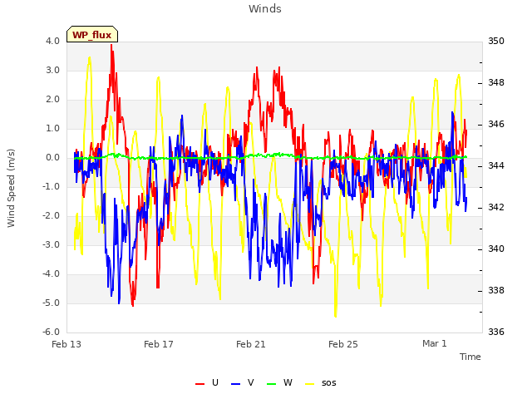The width and height of the screenshot is (532, 399).
Task: Click the Feb 13 x-axis tick label
Action: (x=66, y=344)
